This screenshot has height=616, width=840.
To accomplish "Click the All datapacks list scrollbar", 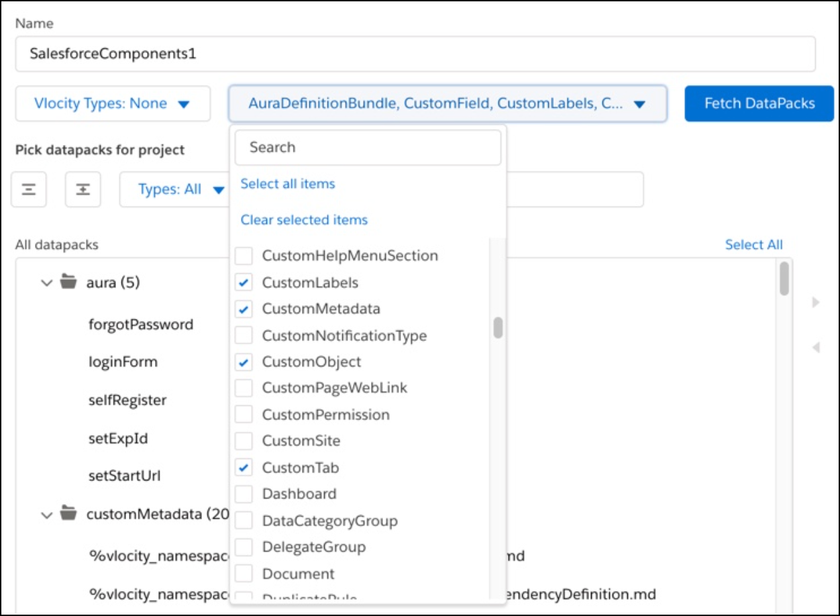I will coord(784,278).
